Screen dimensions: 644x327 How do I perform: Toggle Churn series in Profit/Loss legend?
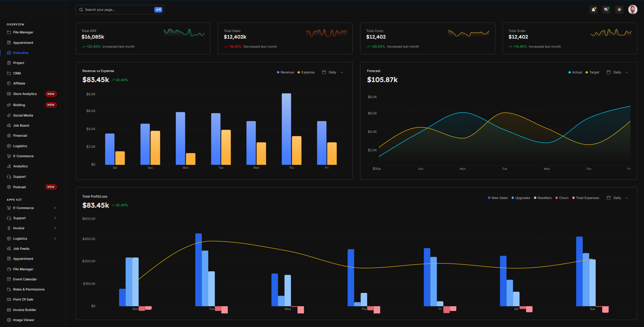click(x=562, y=198)
